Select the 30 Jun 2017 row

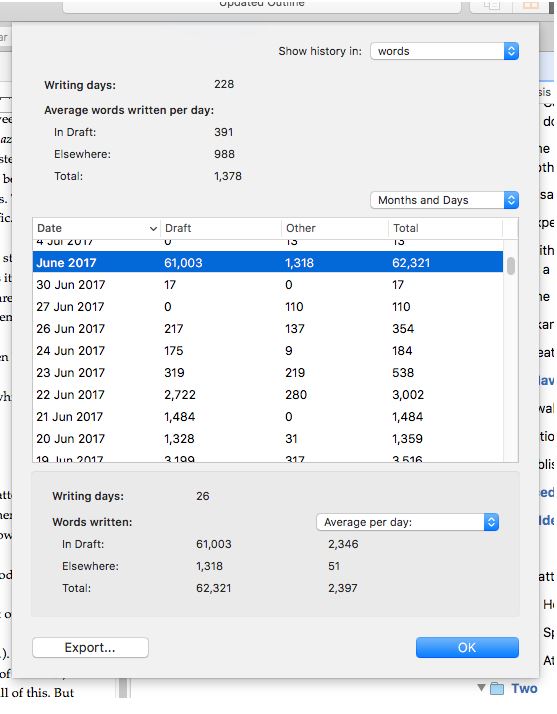point(268,285)
